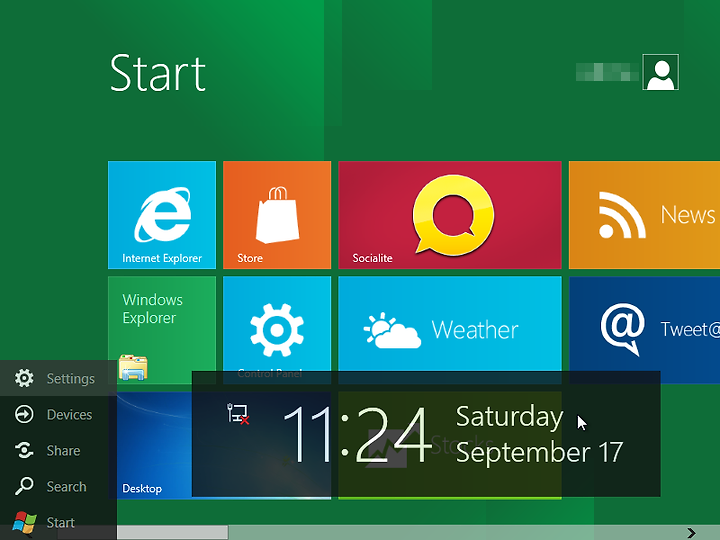Select the Share charm
Viewport: 720px width, 540px height.
point(58,450)
